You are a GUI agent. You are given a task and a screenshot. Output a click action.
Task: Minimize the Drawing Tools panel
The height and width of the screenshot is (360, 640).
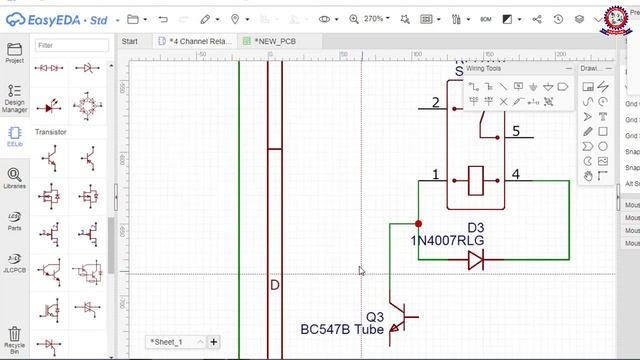(x=609, y=69)
